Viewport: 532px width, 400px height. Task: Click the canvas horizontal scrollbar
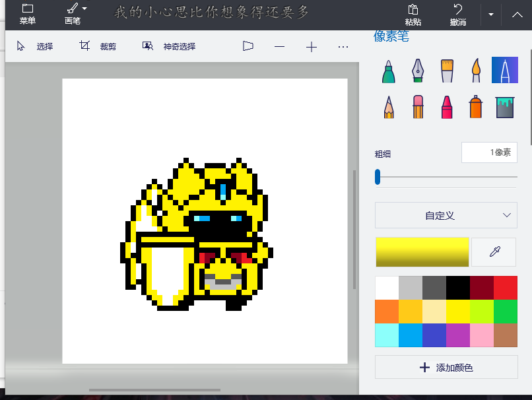coord(154,390)
